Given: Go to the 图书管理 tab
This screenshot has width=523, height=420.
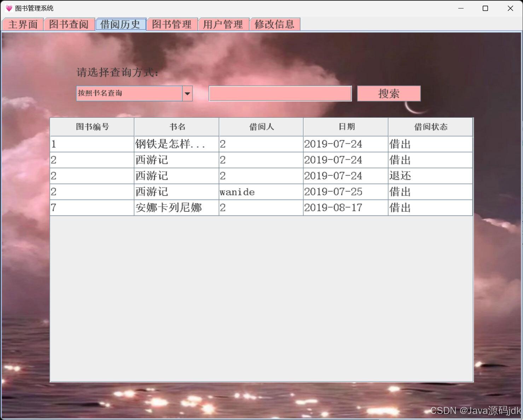Looking at the screenshot, I should pyautogui.click(x=172, y=24).
